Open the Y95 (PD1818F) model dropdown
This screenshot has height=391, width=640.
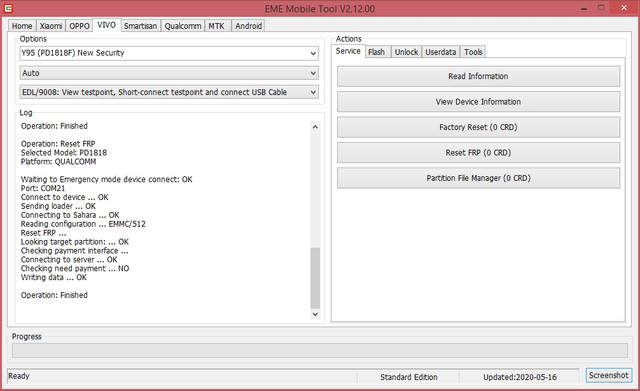point(169,53)
